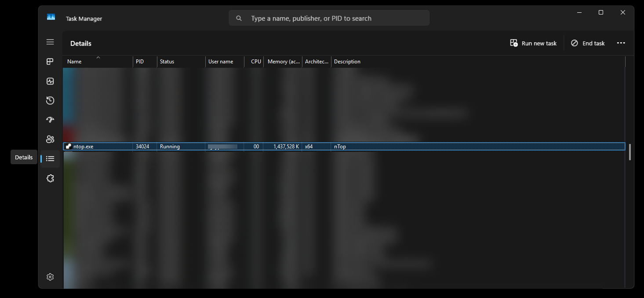Sort by the PID column header
This screenshot has width=644, height=298.
point(145,62)
